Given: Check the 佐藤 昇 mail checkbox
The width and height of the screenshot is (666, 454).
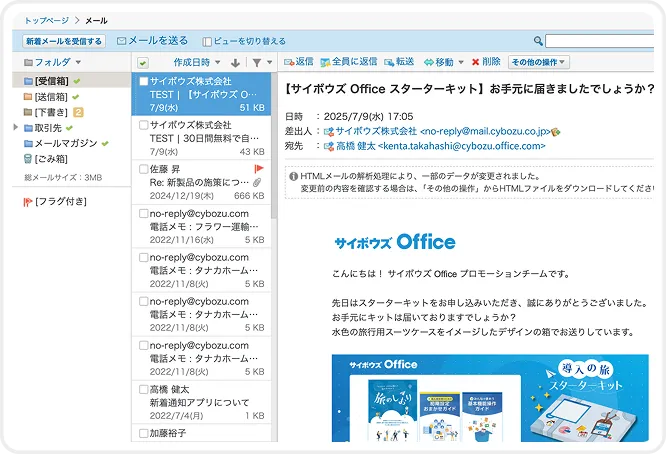Looking at the screenshot, I should tap(143, 170).
